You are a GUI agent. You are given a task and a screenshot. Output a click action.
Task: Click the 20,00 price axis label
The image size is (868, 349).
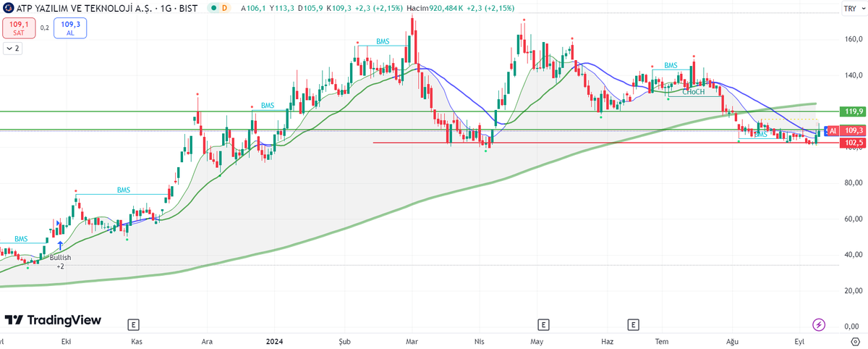(853, 290)
